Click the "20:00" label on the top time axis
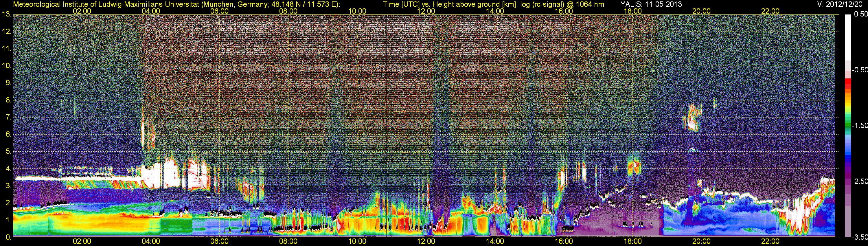The image size is (868, 246). pos(702,11)
